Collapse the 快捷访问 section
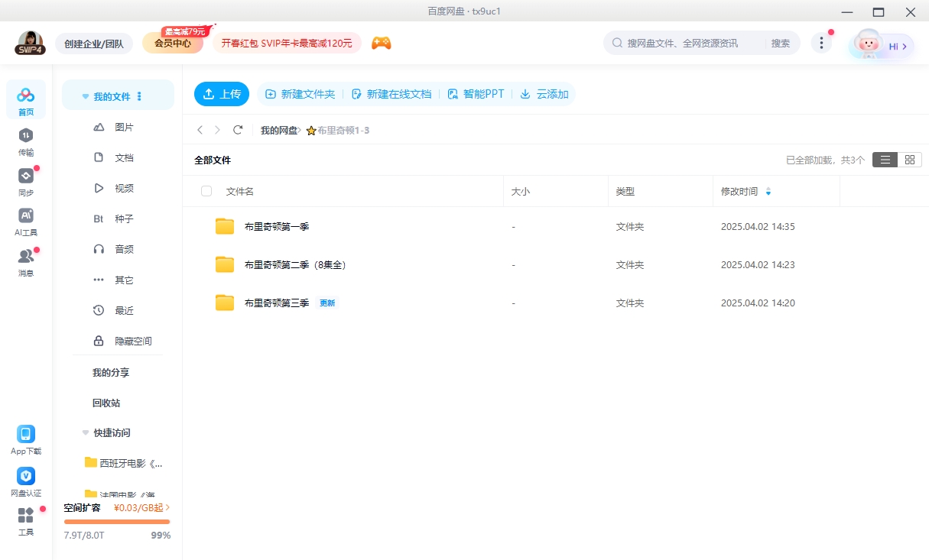Viewport: 929px width, 560px height. click(x=85, y=432)
